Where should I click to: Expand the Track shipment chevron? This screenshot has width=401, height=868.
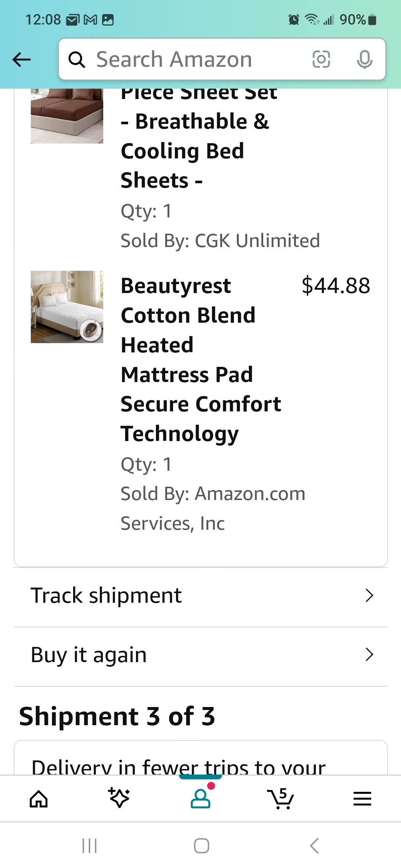tap(369, 595)
